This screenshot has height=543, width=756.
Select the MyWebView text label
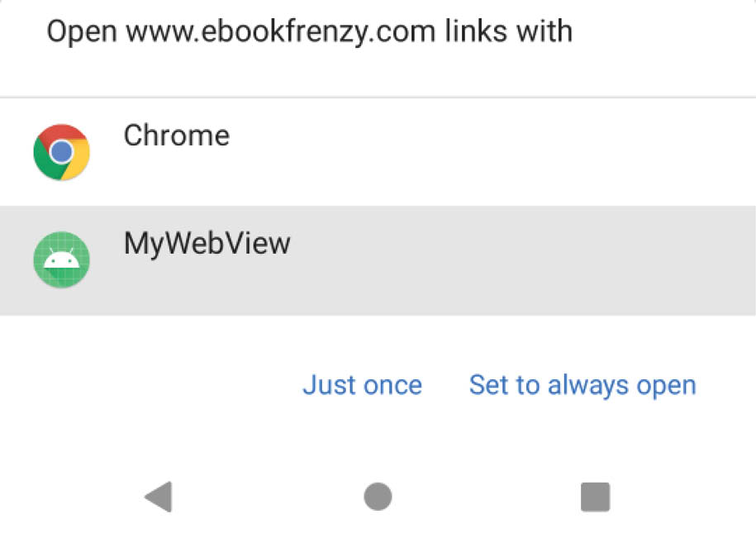click(x=207, y=244)
